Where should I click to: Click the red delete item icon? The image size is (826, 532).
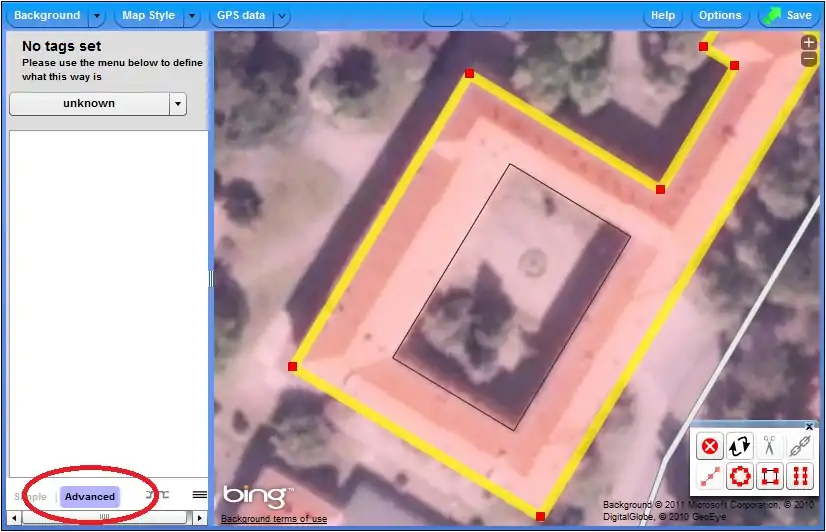pyautogui.click(x=709, y=446)
